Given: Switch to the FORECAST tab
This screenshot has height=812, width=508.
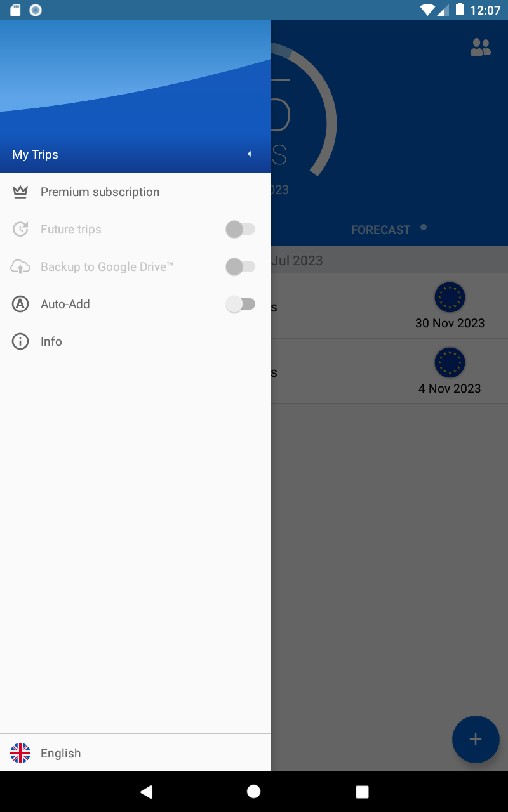Looking at the screenshot, I should 381,230.
